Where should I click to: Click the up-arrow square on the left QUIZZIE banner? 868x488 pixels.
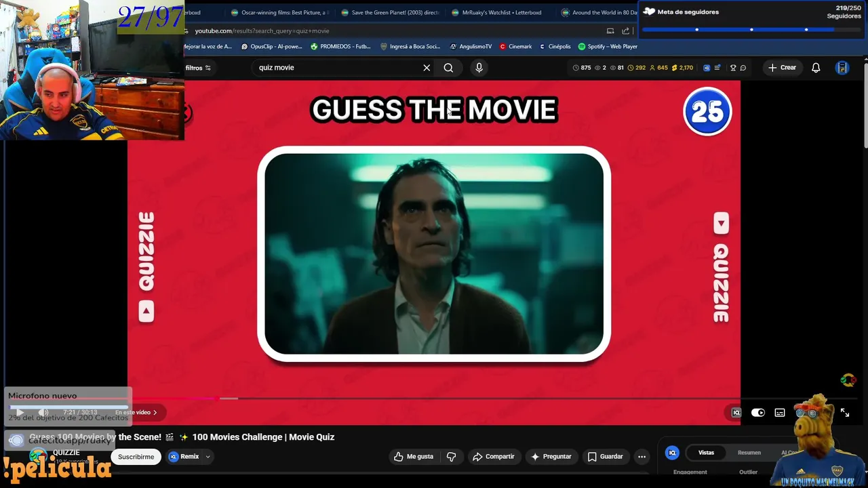coord(146,311)
